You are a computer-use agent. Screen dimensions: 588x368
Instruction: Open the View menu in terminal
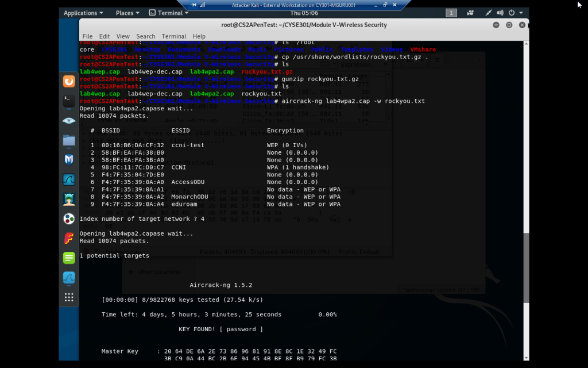pos(123,36)
